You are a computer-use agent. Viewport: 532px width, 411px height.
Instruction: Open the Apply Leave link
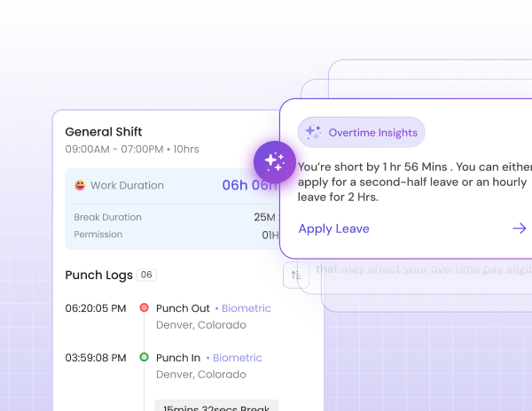pos(333,229)
